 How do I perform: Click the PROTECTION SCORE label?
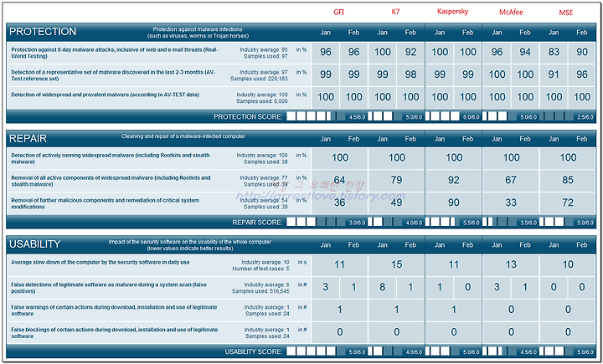pyautogui.click(x=248, y=116)
